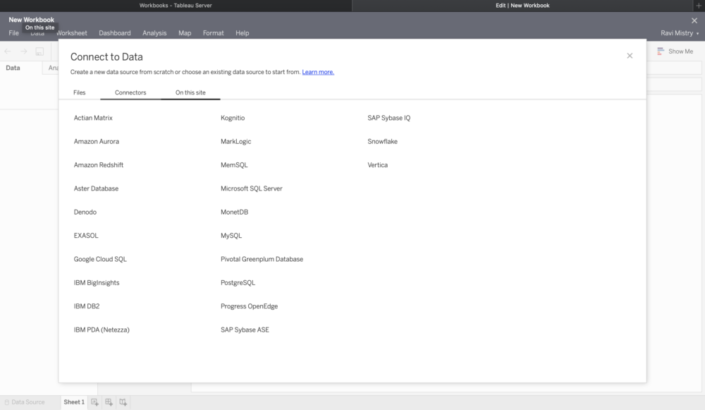The height and width of the screenshot is (410, 705).
Task: Click the undo back arrow icon
Action: pyautogui.click(x=8, y=51)
